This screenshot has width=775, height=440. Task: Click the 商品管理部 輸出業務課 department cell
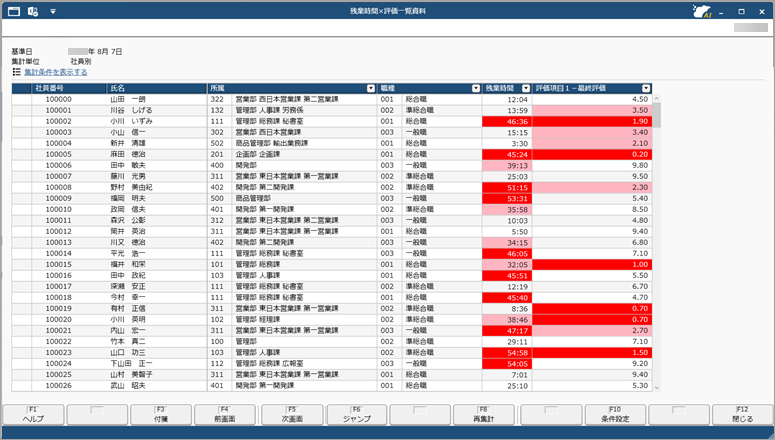[304, 143]
